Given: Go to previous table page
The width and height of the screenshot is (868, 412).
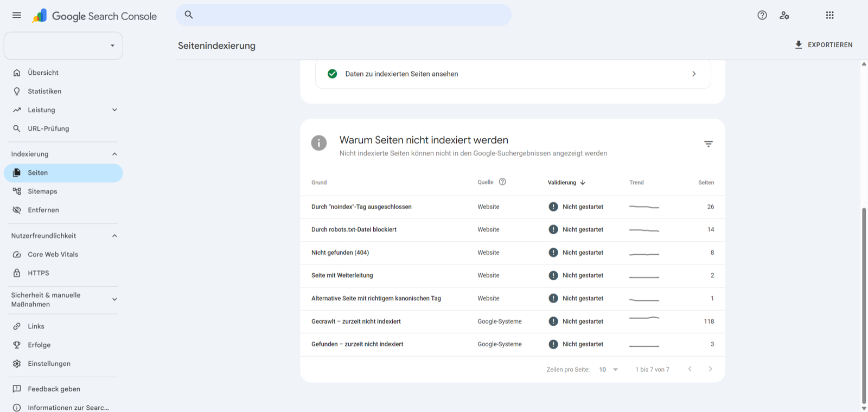Looking at the screenshot, I should point(690,369).
